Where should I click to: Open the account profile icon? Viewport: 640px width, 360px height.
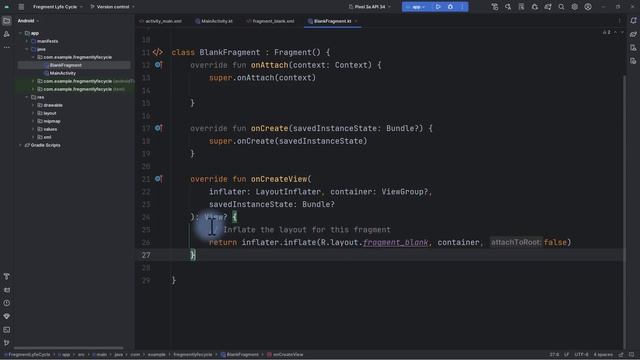click(x=588, y=7)
